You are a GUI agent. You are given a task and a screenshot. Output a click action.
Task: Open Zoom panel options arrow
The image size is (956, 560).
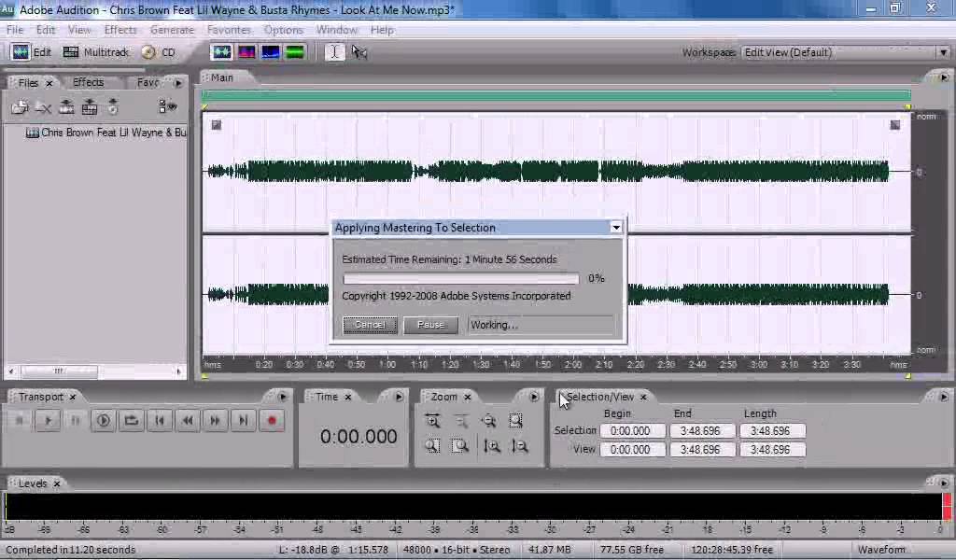[x=533, y=397]
